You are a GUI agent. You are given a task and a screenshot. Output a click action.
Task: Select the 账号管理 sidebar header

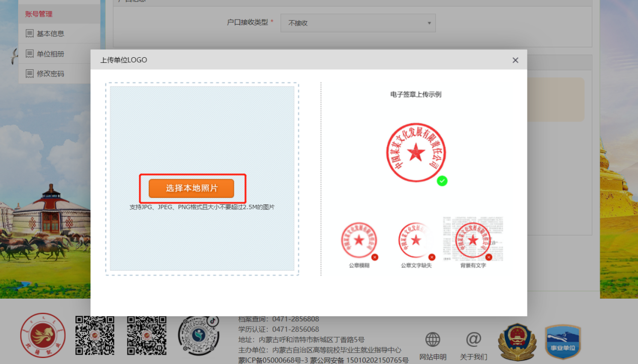39,14
